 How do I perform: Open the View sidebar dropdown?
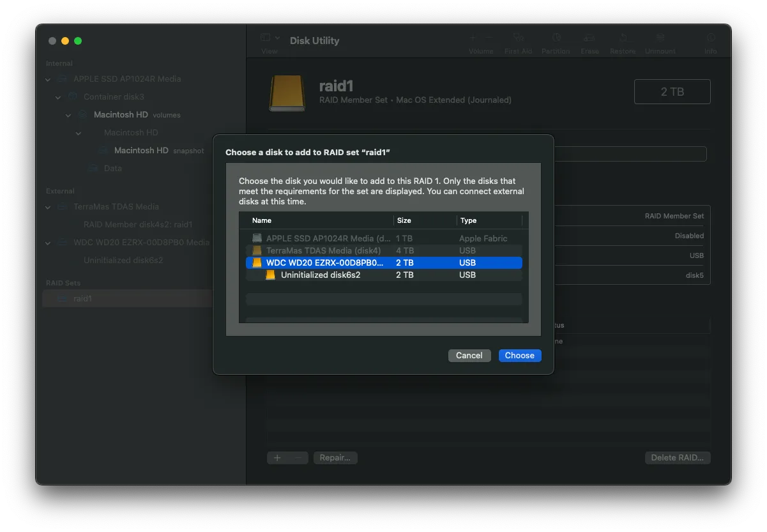click(x=270, y=38)
